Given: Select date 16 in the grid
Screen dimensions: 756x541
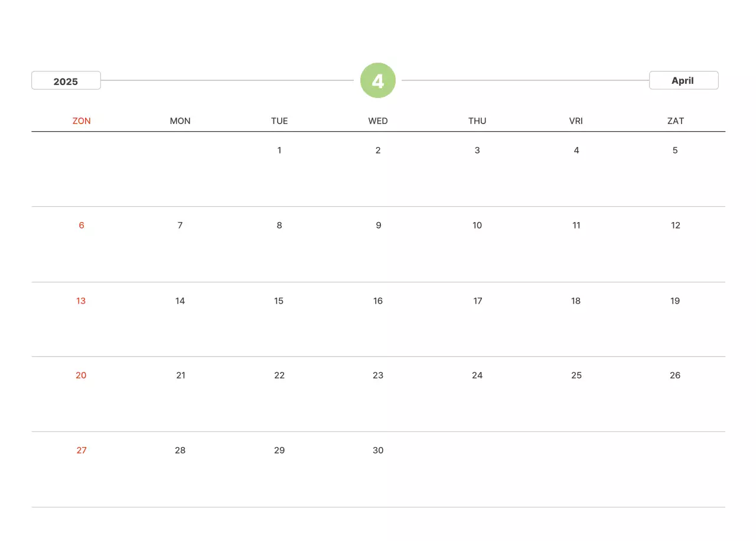Looking at the screenshot, I should pos(378,301).
